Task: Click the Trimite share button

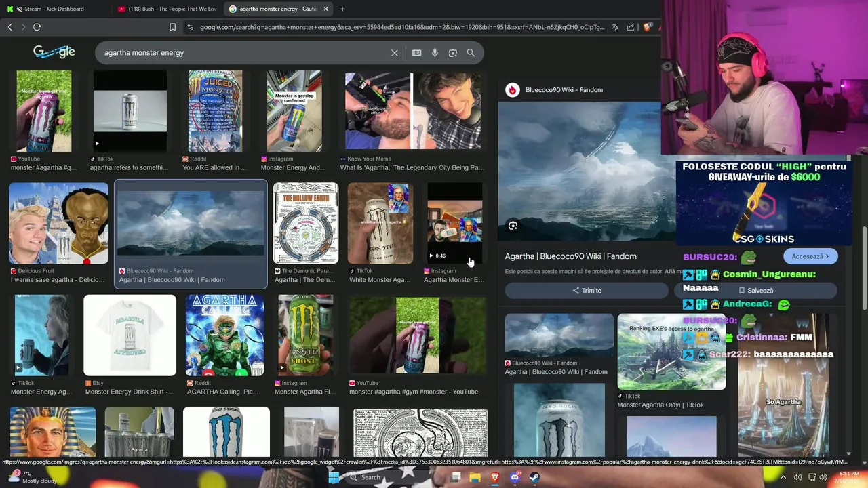Action: pyautogui.click(x=587, y=290)
